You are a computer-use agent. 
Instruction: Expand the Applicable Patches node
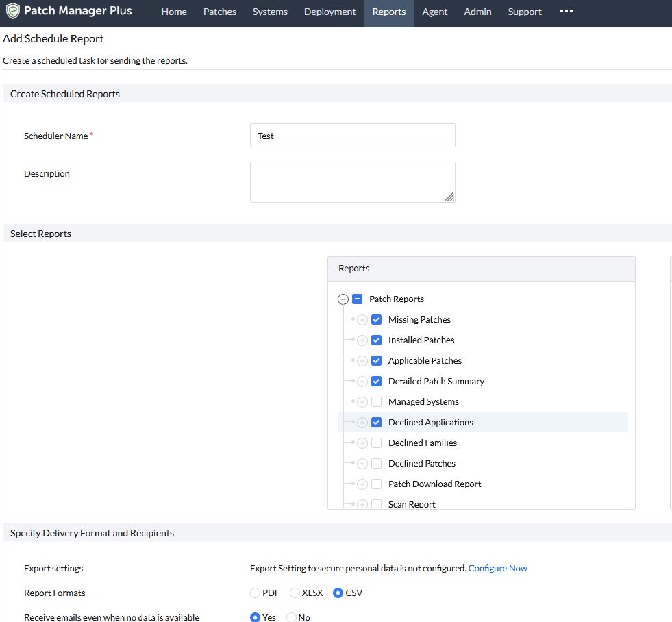362,361
